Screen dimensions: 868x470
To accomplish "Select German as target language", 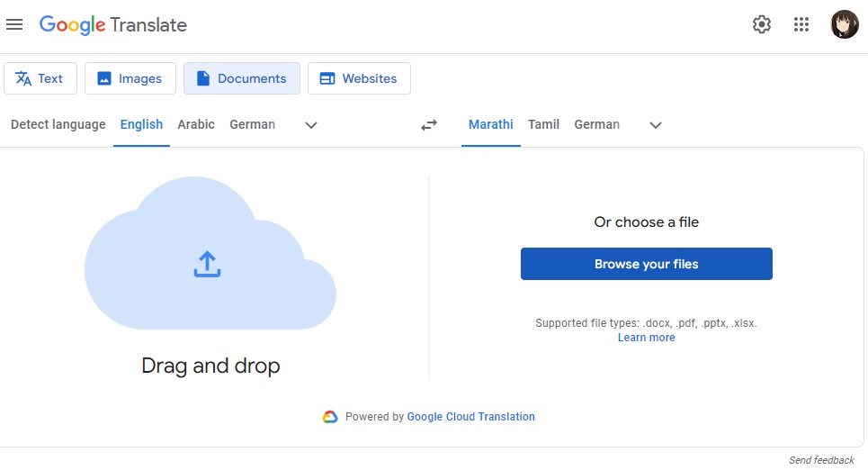I will point(596,125).
